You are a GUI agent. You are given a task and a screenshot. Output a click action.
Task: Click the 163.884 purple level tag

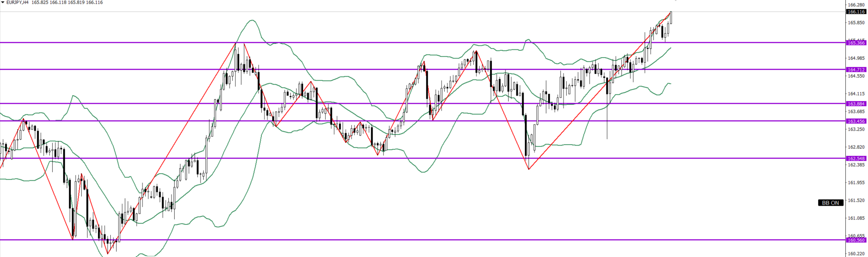coord(856,103)
